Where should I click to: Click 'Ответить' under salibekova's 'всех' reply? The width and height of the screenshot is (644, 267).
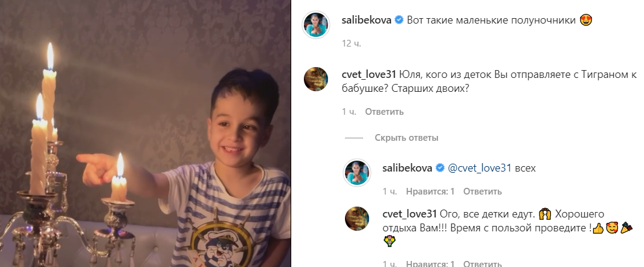pos(483,191)
